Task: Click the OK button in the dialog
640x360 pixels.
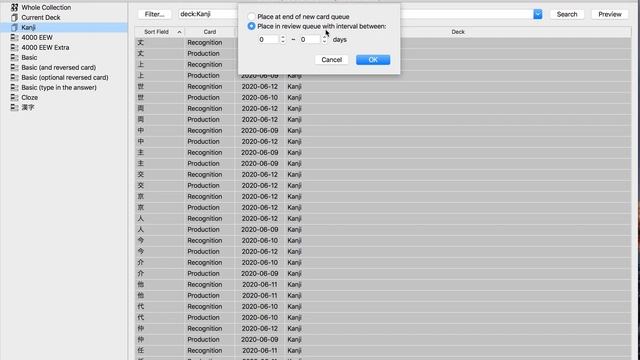Action: (x=373, y=60)
